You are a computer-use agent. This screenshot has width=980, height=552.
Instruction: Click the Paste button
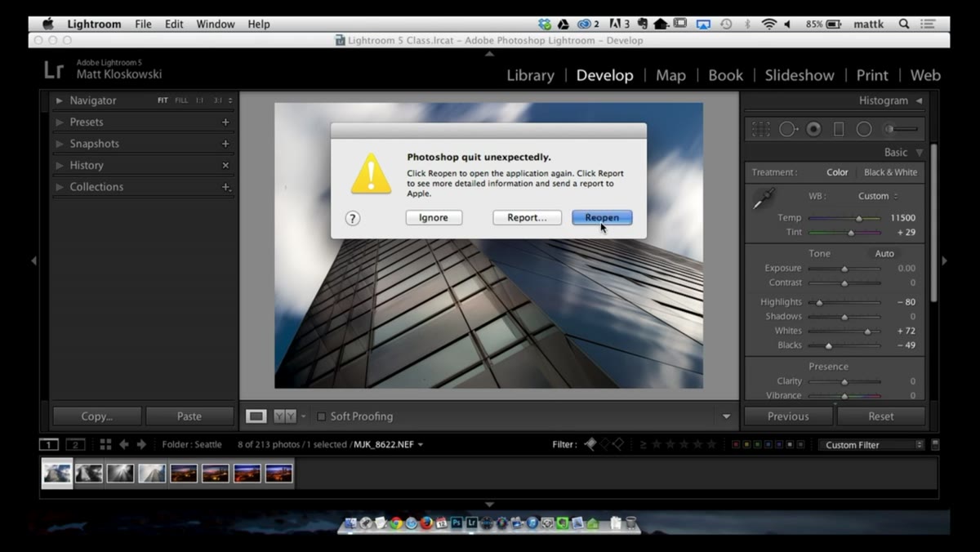coord(189,416)
